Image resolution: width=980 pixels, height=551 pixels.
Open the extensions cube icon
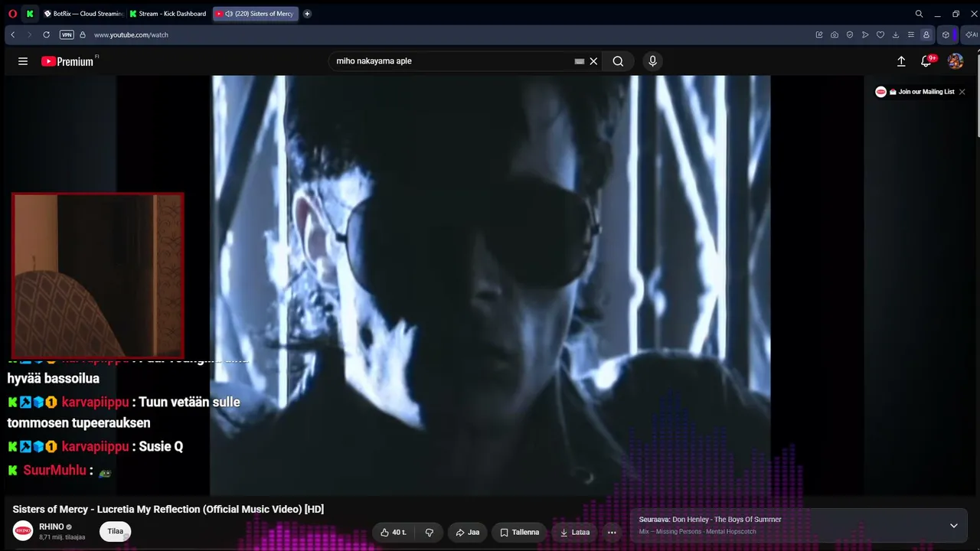946,34
